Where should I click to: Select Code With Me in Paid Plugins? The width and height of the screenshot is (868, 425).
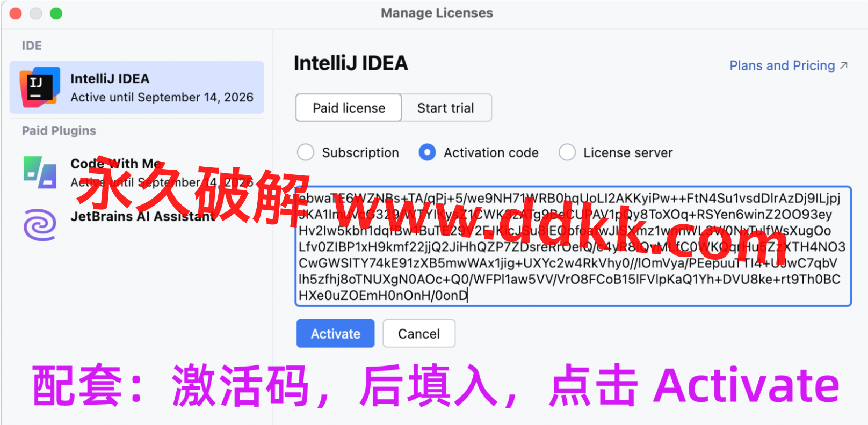[136, 172]
